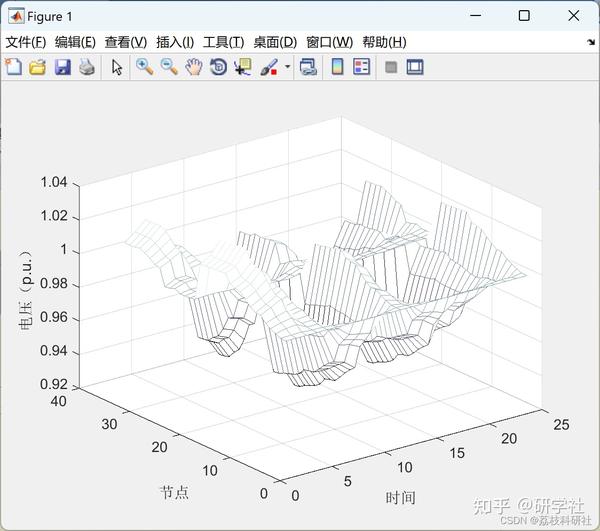Select the Brush data tool
Image resolution: width=600 pixels, height=531 pixels.
pos(269,67)
